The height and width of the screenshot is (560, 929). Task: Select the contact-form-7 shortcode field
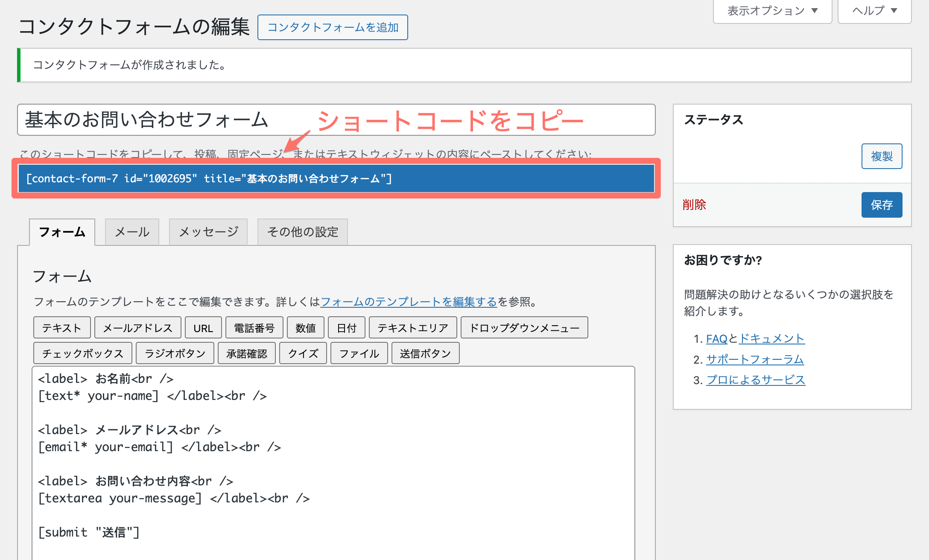(336, 178)
